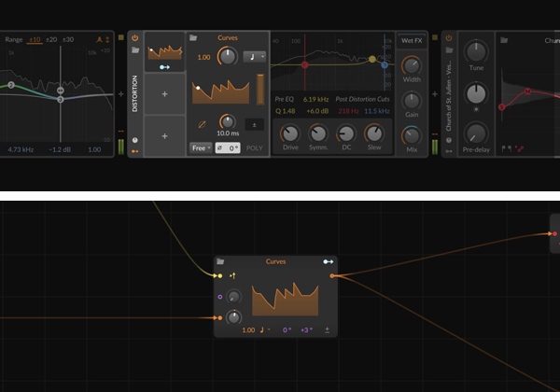Select the ±30 range option
This screenshot has width=560, height=392.
68,39
